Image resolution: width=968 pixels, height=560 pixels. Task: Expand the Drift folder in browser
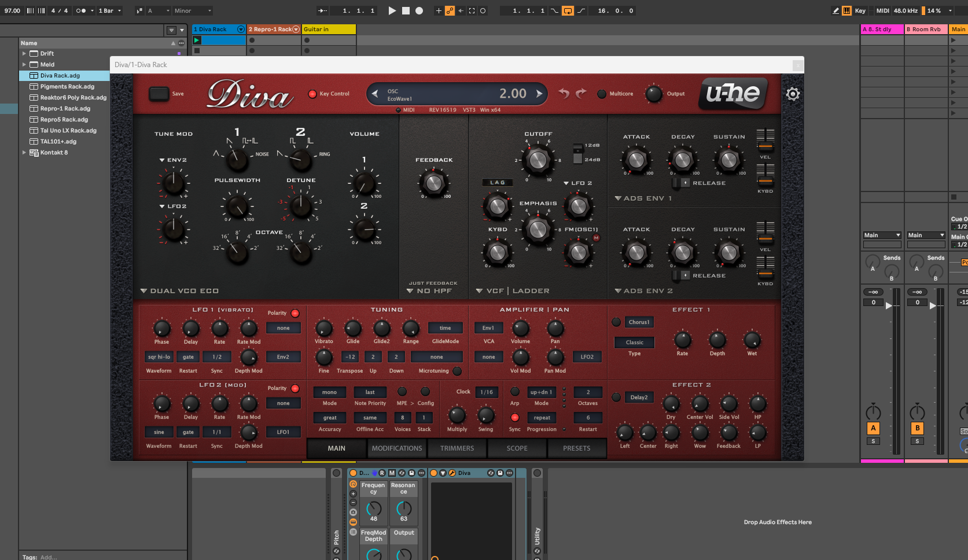(24, 54)
